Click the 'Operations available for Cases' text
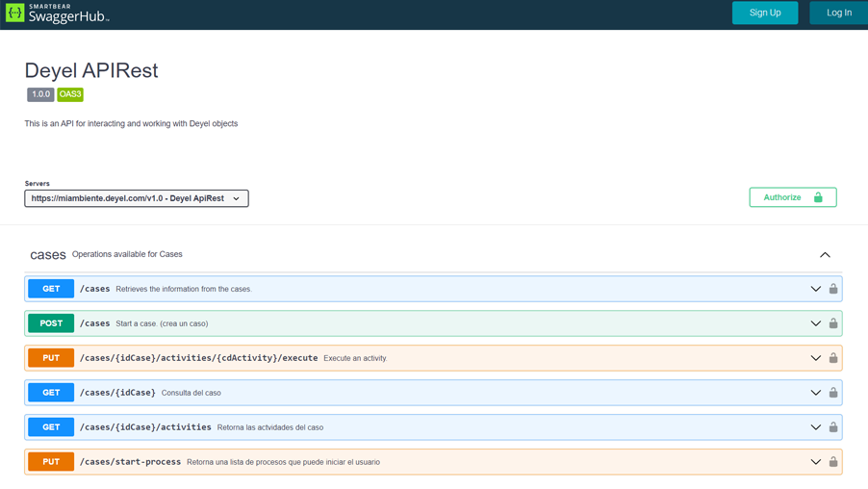This screenshot has height=489, width=868. (127, 254)
